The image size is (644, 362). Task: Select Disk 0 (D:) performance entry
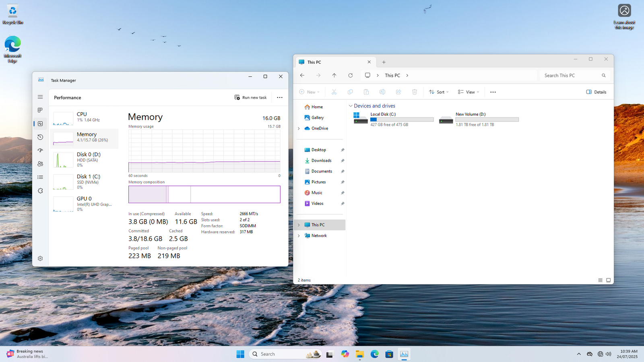85,160
